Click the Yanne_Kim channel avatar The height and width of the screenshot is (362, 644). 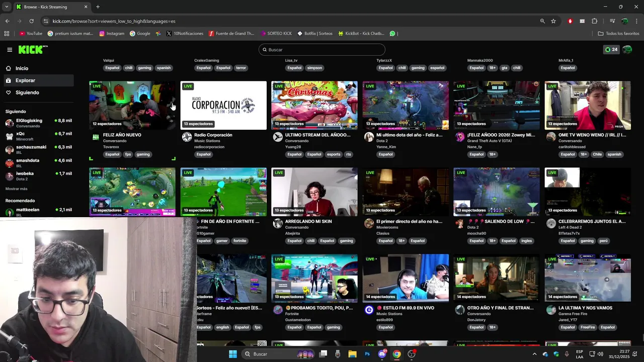coord(369,137)
